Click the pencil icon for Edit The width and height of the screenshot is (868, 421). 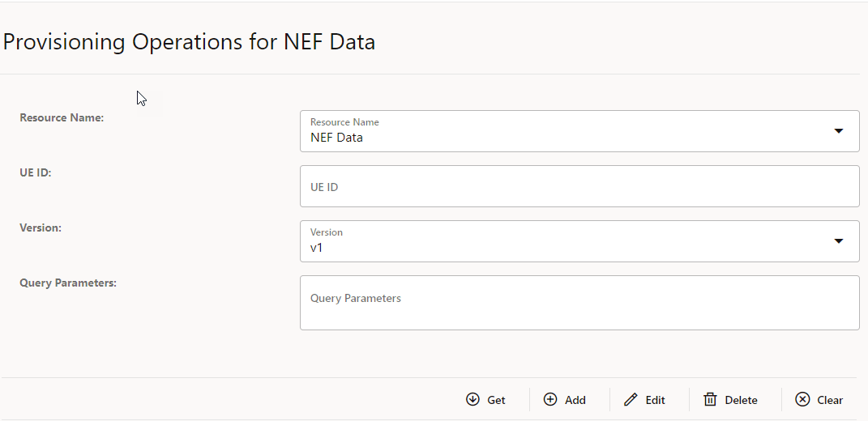coord(631,399)
